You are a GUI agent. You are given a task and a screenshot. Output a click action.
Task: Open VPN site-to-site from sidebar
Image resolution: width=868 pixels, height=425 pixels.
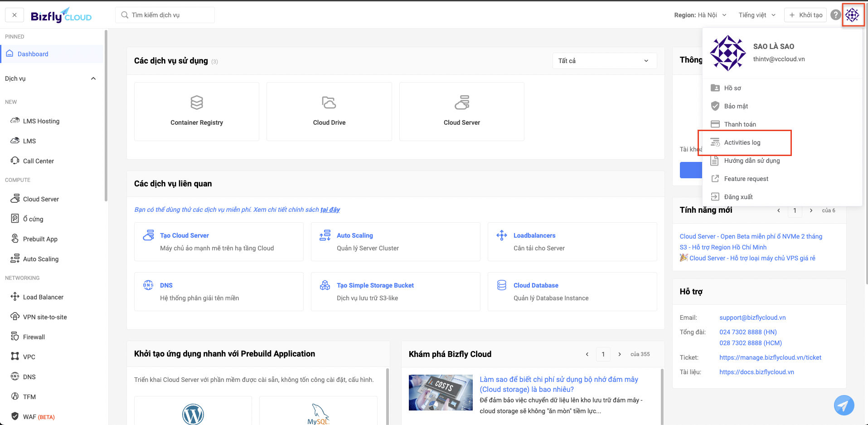pyautogui.click(x=44, y=317)
